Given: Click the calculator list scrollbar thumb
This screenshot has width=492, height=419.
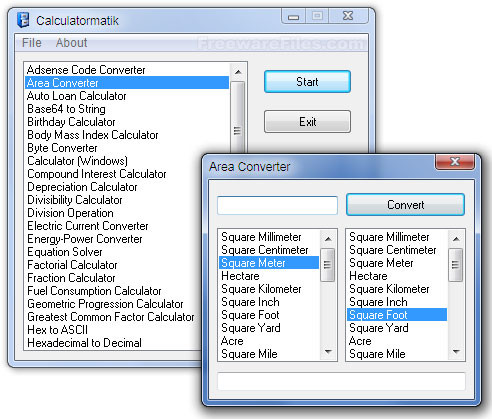Looking at the screenshot, I should [x=238, y=117].
